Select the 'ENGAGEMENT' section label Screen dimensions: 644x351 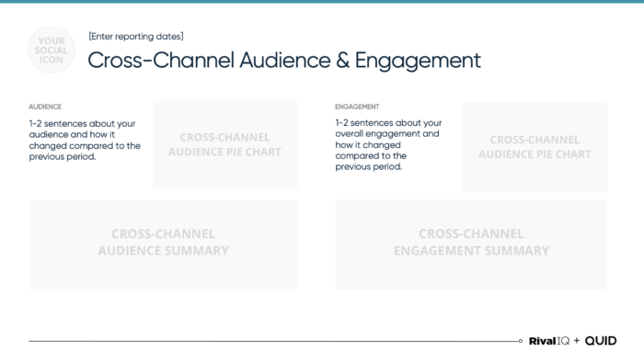tap(357, 107)
